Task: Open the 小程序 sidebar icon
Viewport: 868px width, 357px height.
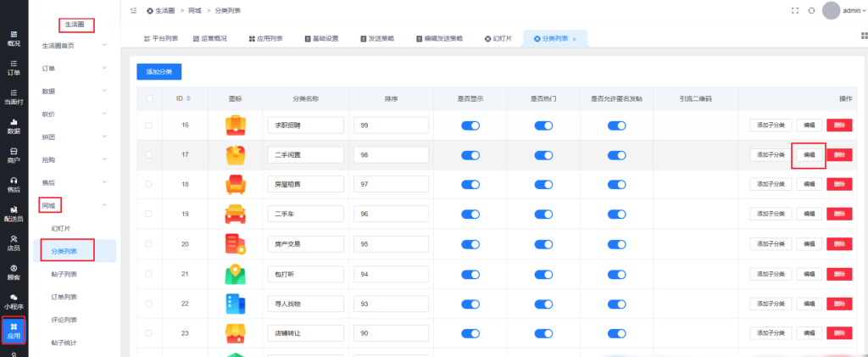Action: (14, 301)
